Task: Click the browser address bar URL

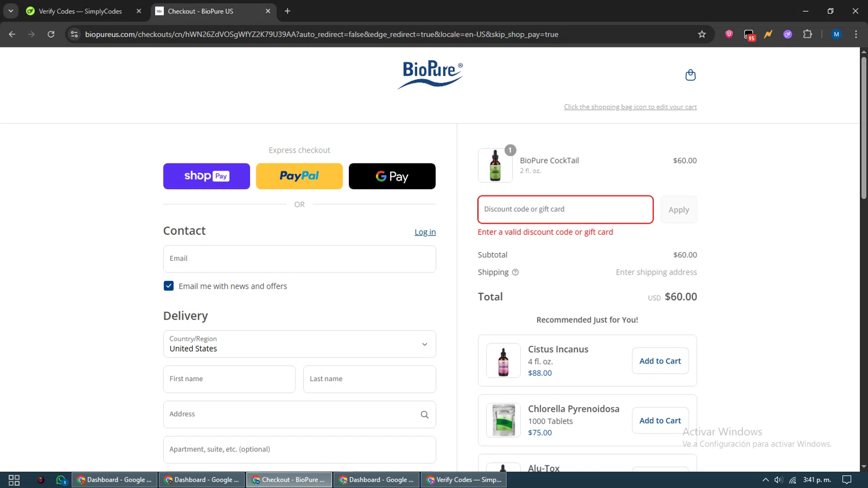Action: [322, 34]
